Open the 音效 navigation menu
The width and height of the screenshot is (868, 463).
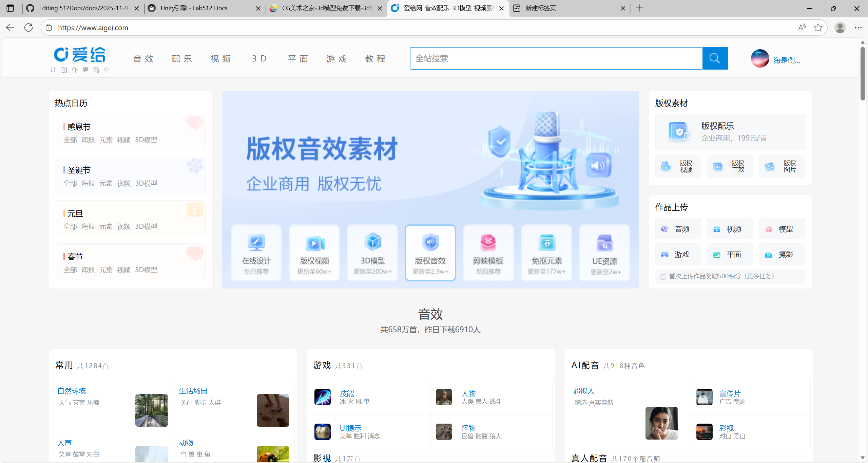[x=143, y=59]
